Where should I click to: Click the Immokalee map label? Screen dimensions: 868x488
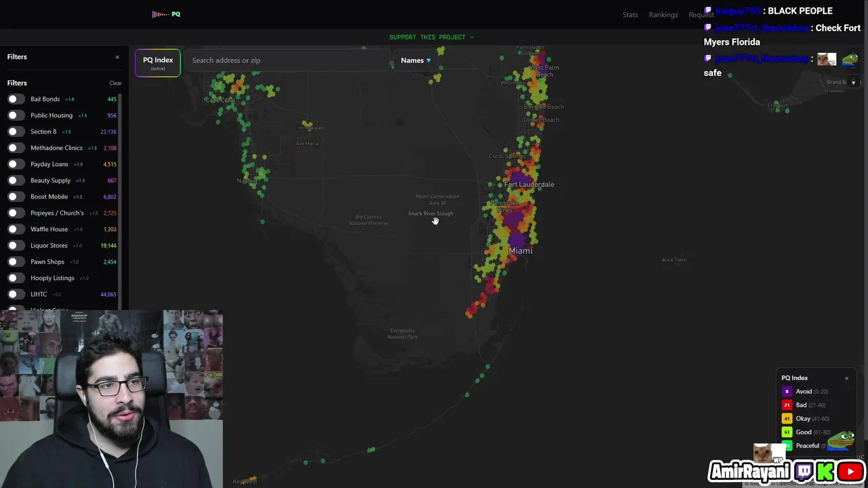click(x=311, y=127)
